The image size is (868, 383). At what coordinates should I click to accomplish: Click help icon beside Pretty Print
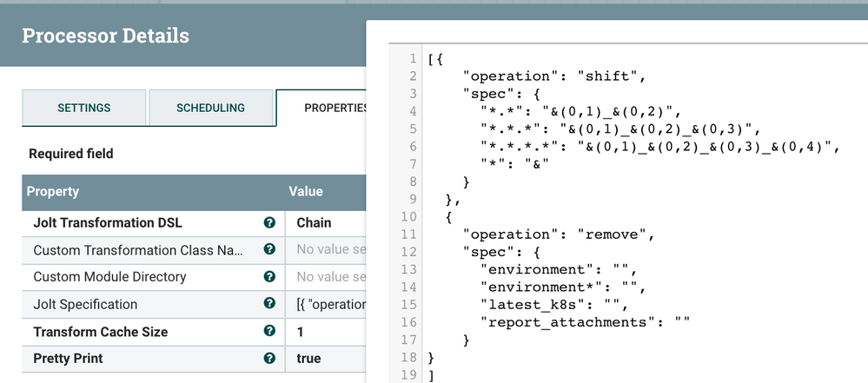[x=269, y=359]
